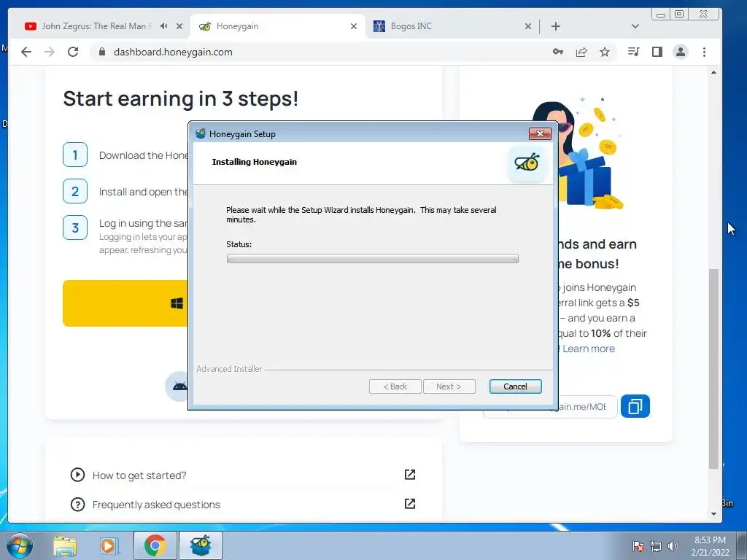Cancel the Honeygain installation
The height and width of the screenshot is (560, 747).
click(515, 386)
